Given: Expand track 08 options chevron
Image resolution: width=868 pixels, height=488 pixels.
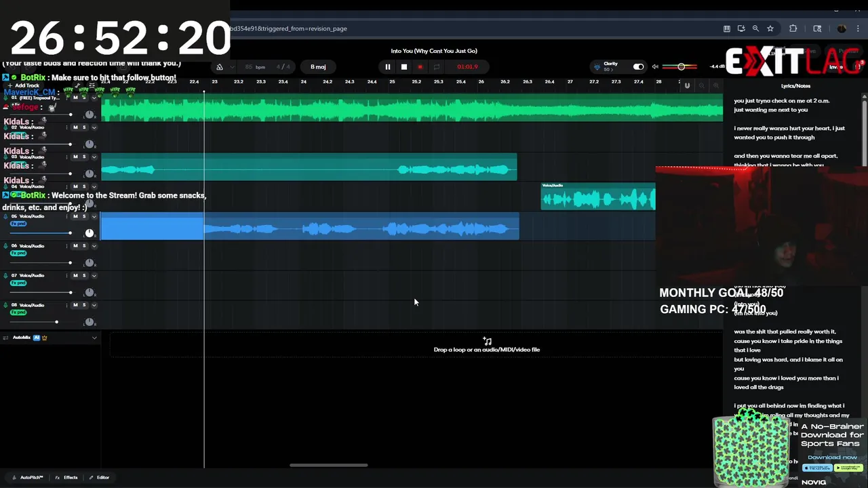Looking at the screenshot, I should point(94,305).
